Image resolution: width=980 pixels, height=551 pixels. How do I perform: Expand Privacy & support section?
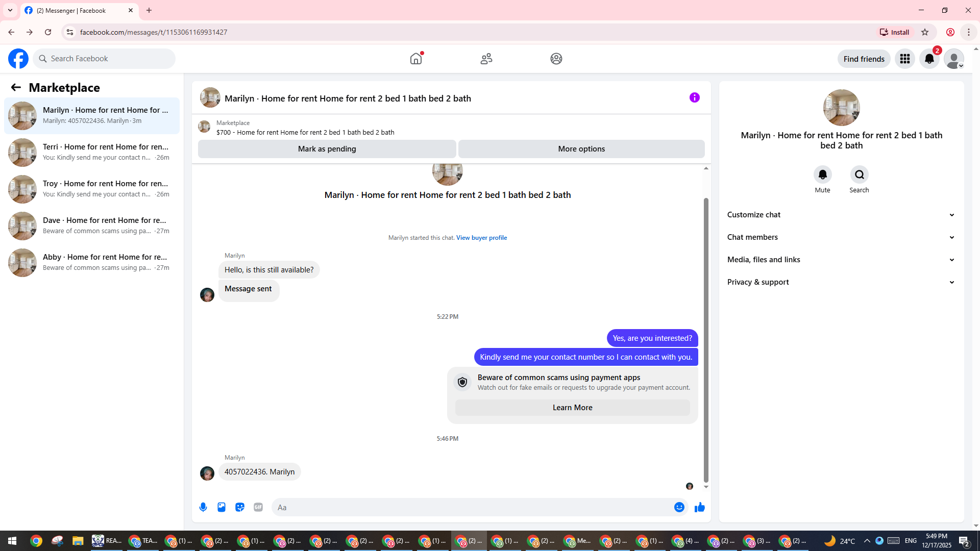tap(841, 282)
